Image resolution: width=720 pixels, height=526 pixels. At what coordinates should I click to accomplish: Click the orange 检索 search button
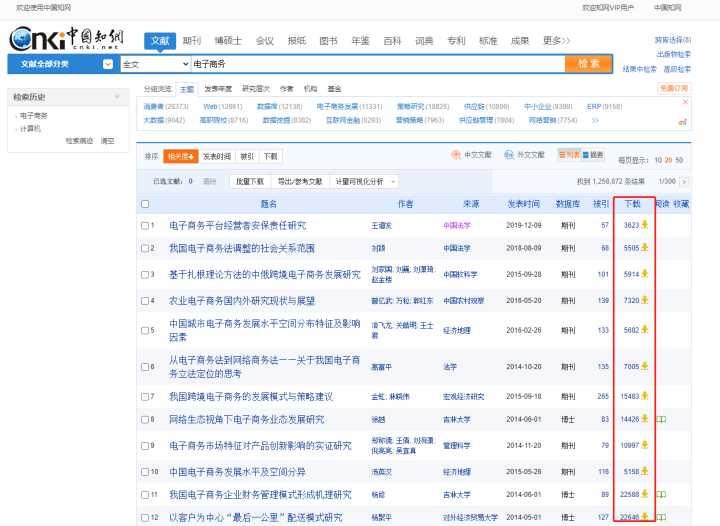click(x=589, y=64)
